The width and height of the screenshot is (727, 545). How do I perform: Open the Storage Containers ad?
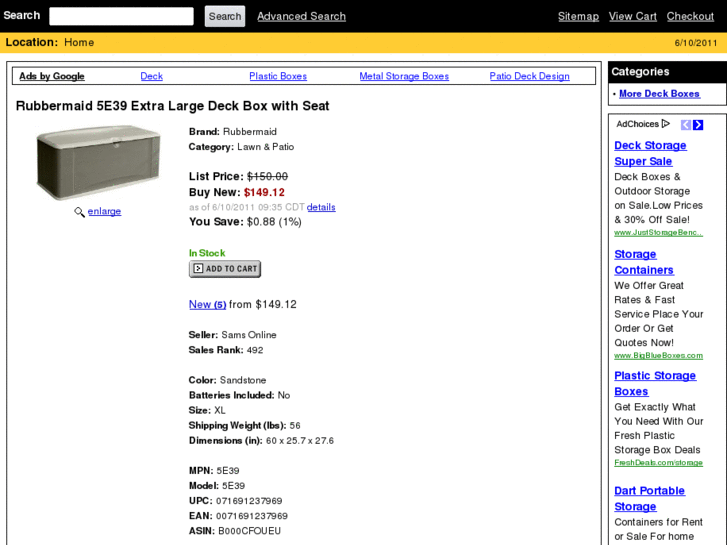(x=644, y=262)
